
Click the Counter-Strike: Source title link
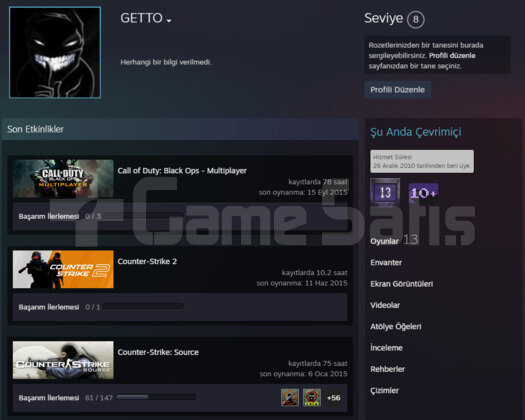(158, 352)
